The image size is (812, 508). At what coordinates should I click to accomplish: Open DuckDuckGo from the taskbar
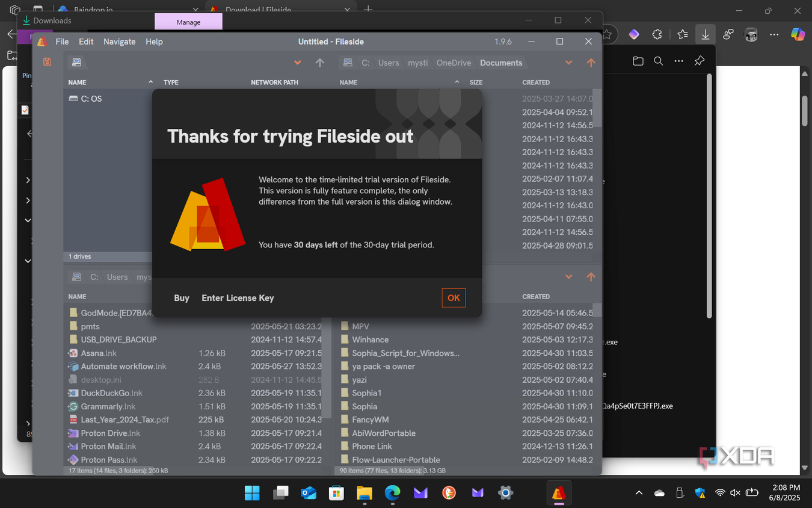pos(449,493)
